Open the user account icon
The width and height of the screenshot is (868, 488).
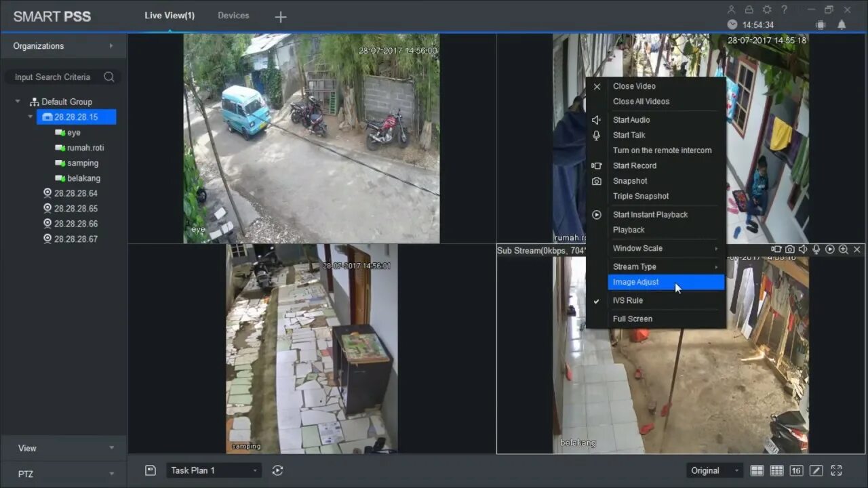point(731,9)
